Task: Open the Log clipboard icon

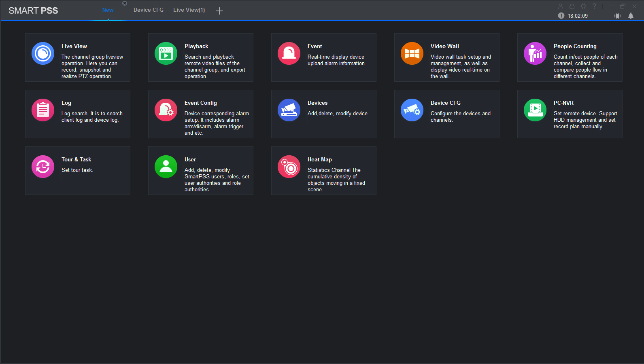Action: (43, 110)
